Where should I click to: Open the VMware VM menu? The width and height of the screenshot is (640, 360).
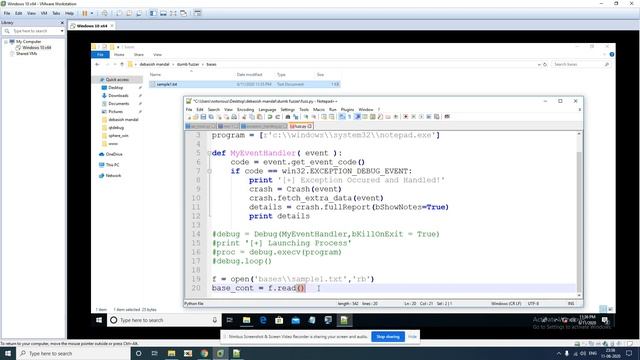pyautogui.click(x=44, y=13)
